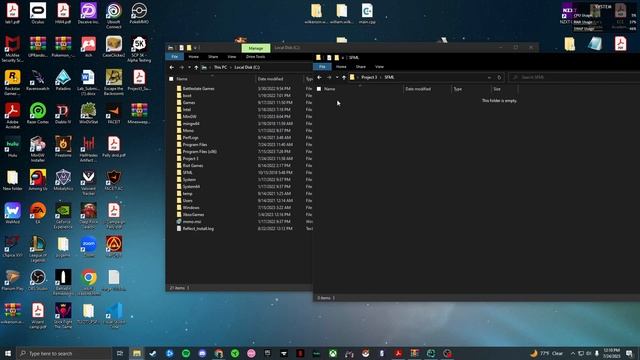Launch Razer Cortex desktop shortcut
The height and width of the screenshot is (360, 640).
coord(38,113)
